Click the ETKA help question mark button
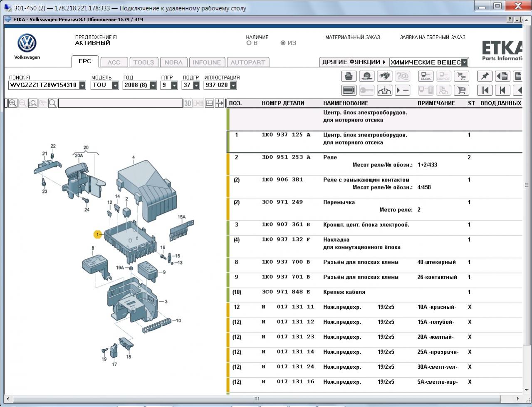Viewport: 532px width, 407px height. click(510, 20)
